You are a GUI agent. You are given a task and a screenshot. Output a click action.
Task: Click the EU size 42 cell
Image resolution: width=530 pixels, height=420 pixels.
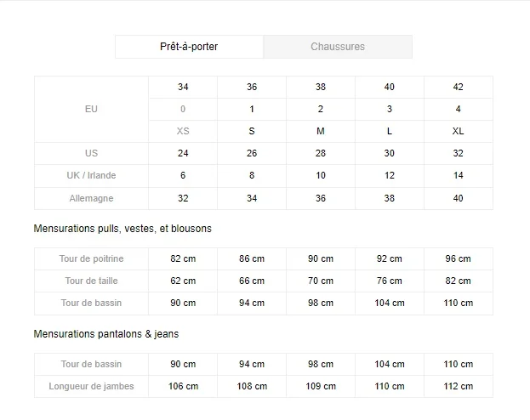point(458,88)
